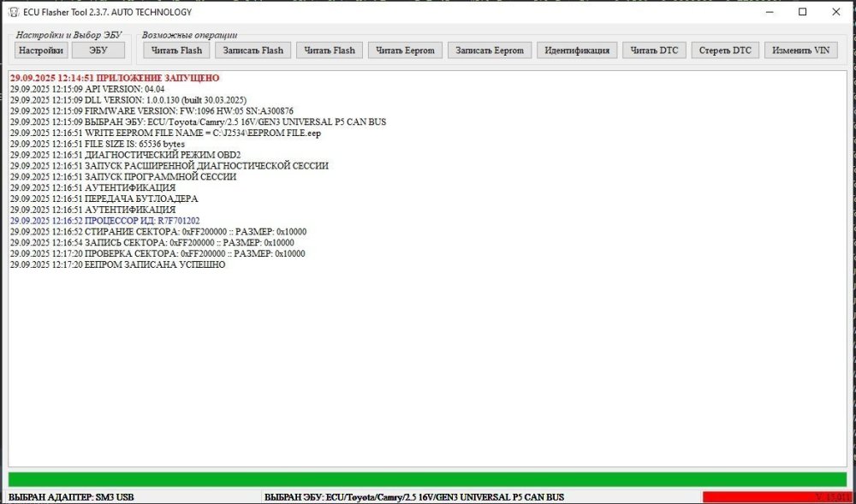The image size is (856, 504).
Task: Select the ДИАГНОСТИЧЕСКИЙ РЕЖИМ OBD2 log line
Action: point(125,155)
